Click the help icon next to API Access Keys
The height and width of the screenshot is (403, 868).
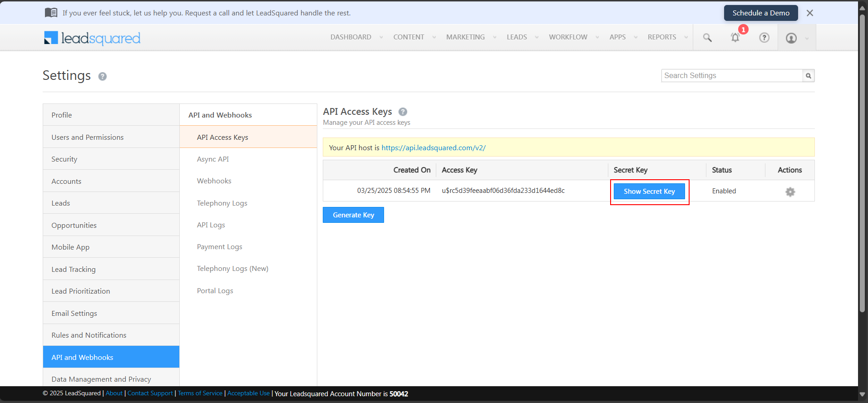(x=403, y=112)
